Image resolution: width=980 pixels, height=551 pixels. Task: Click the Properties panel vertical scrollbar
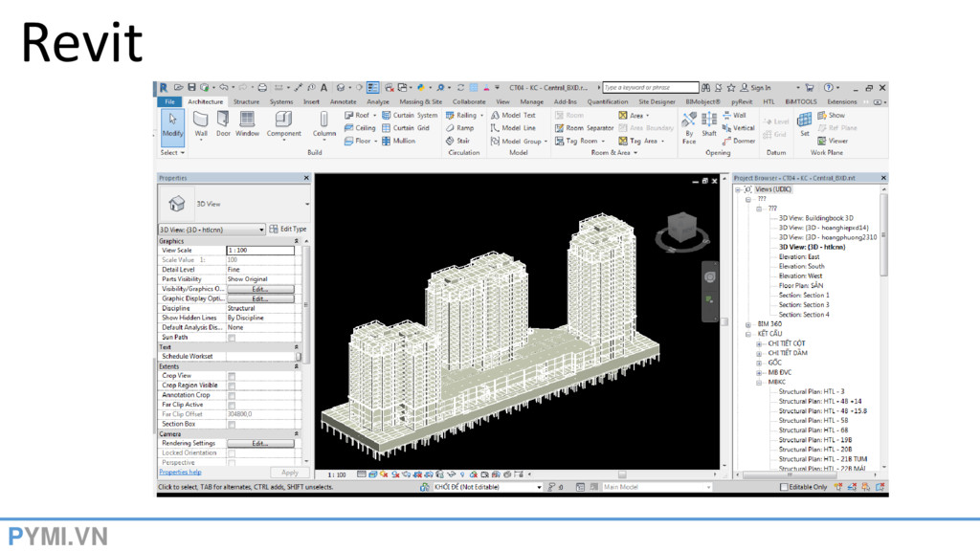(306, 306)
